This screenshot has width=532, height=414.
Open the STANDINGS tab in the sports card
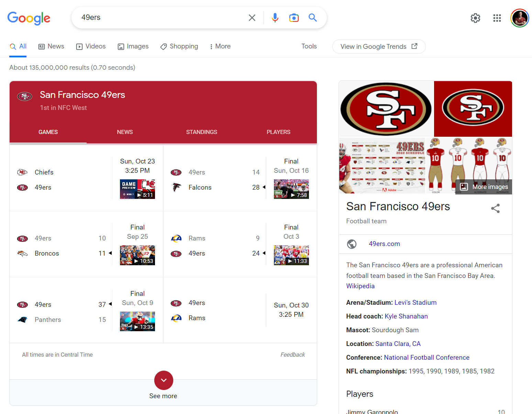[x=202, y=132]
